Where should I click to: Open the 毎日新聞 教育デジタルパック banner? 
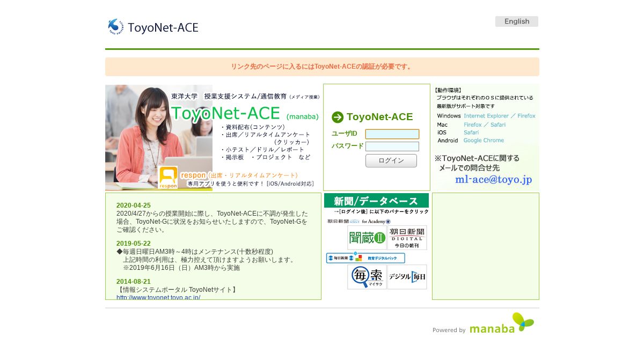tap(365, 258)
